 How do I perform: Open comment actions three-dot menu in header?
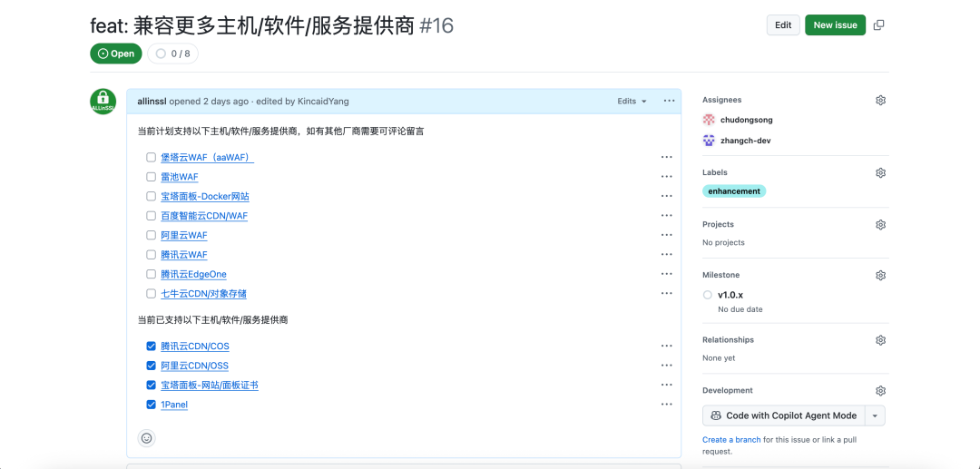(670, 101)
